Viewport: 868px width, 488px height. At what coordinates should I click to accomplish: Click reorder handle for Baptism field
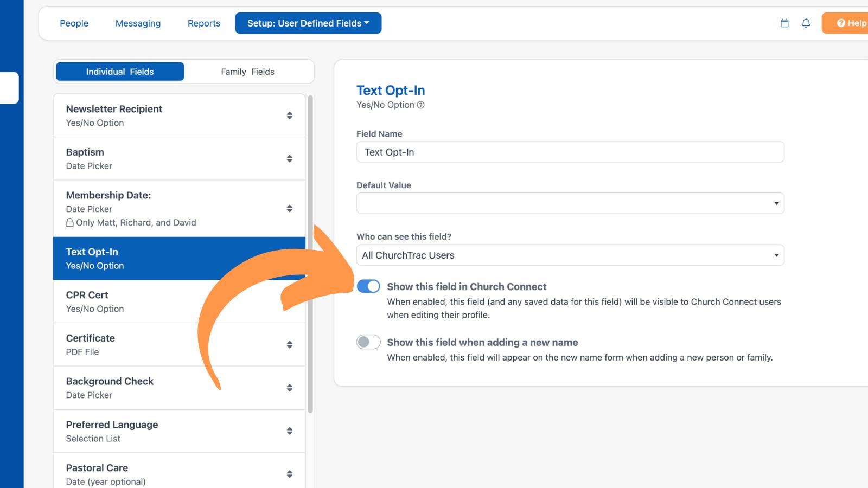tap(290, 159)
